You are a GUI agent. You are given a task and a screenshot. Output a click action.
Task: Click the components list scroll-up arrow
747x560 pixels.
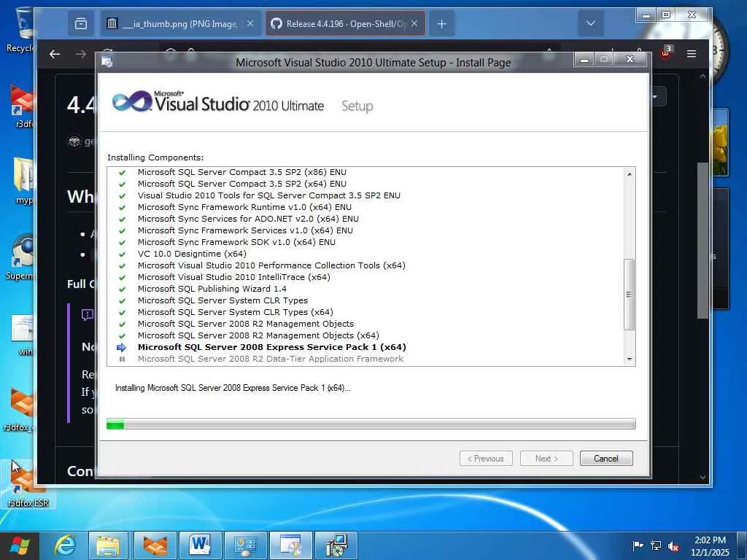630,174
